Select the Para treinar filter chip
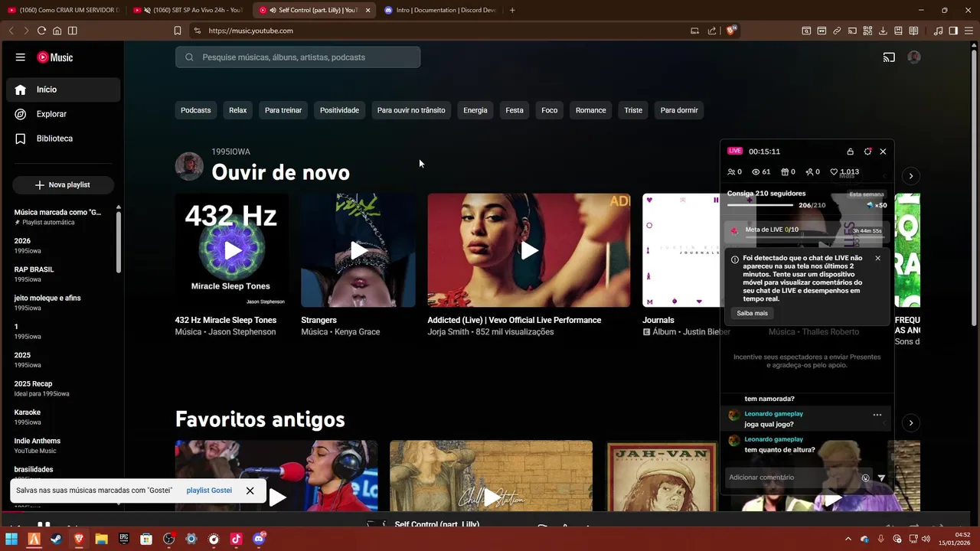Viewport: 980px width, 551px height. (x=283, y=110)
